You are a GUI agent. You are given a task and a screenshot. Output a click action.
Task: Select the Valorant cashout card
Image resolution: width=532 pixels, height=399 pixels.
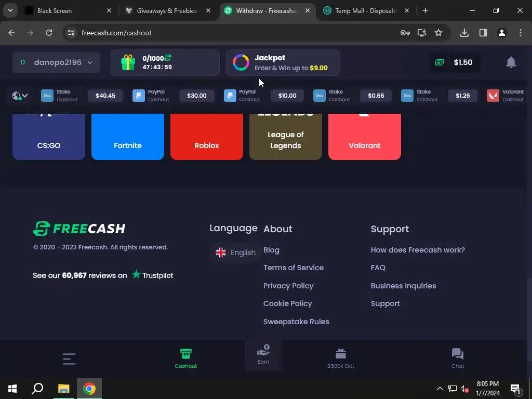click(365, 137)
